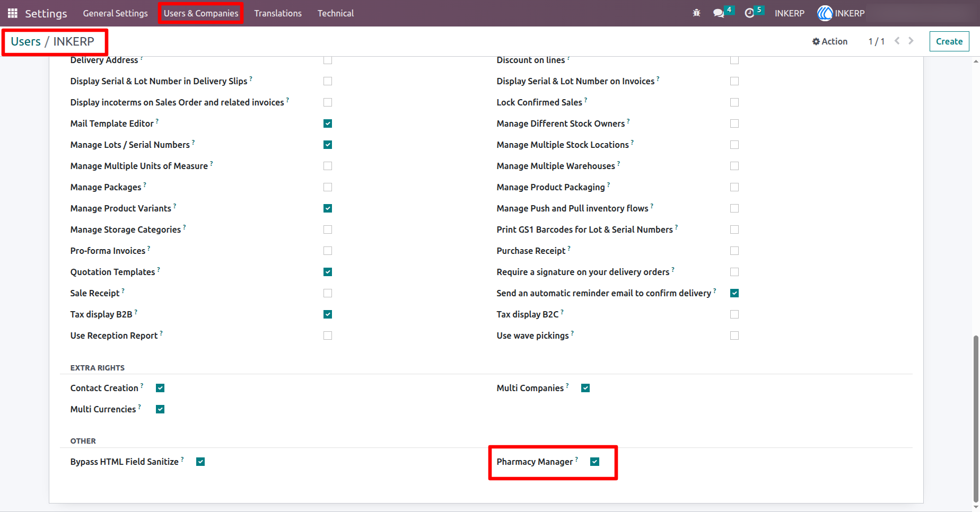
Task: Open the General Settings menu
Action: (115, 13)
